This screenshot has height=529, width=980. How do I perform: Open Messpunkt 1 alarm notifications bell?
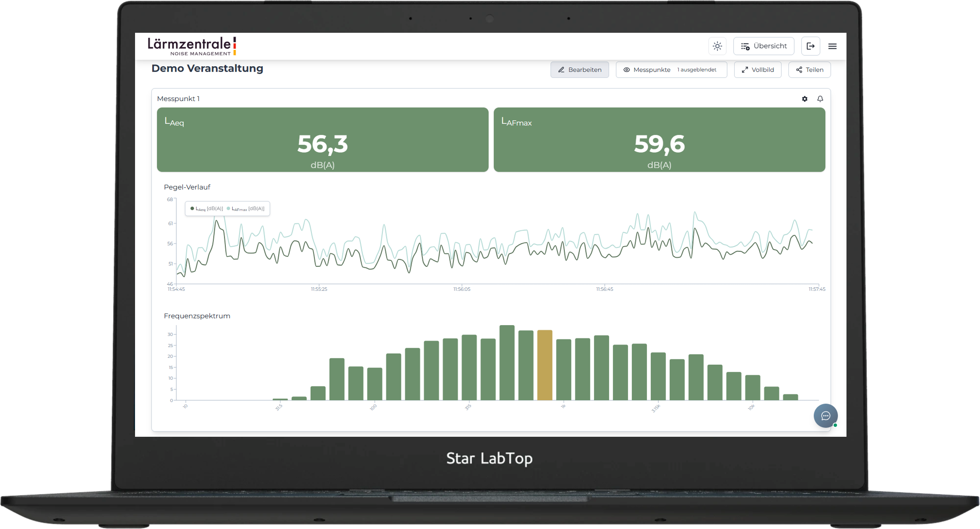(x=821, y=99)
